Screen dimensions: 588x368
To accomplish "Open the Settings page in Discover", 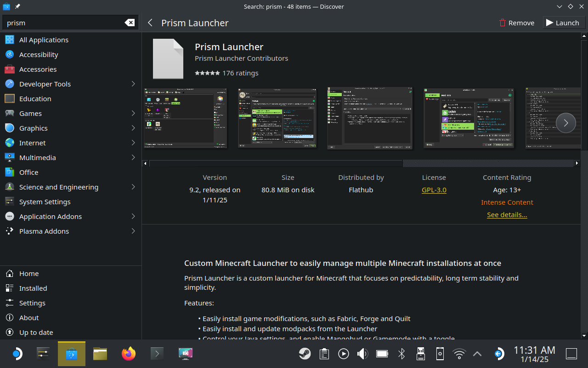I will pyautogui.click(x=32, y=303).
